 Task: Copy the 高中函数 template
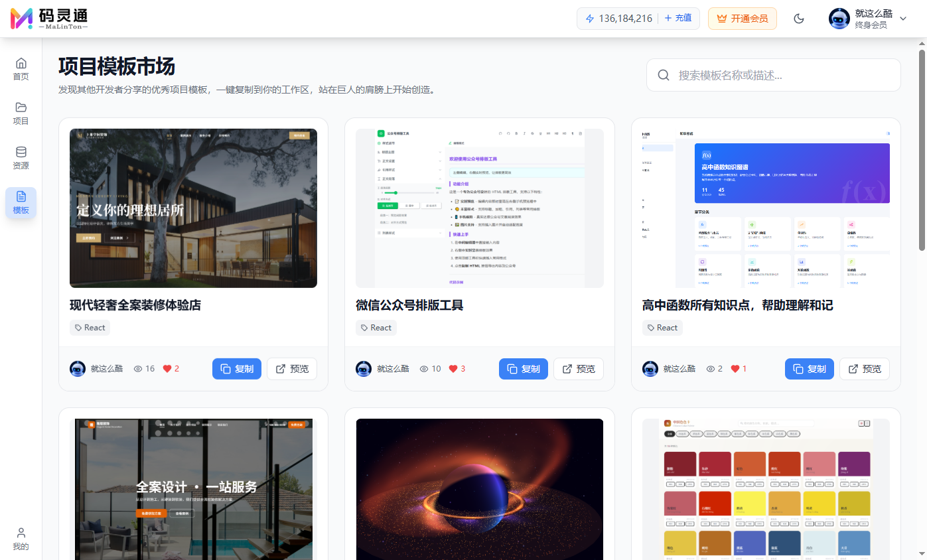coord(810,369)
